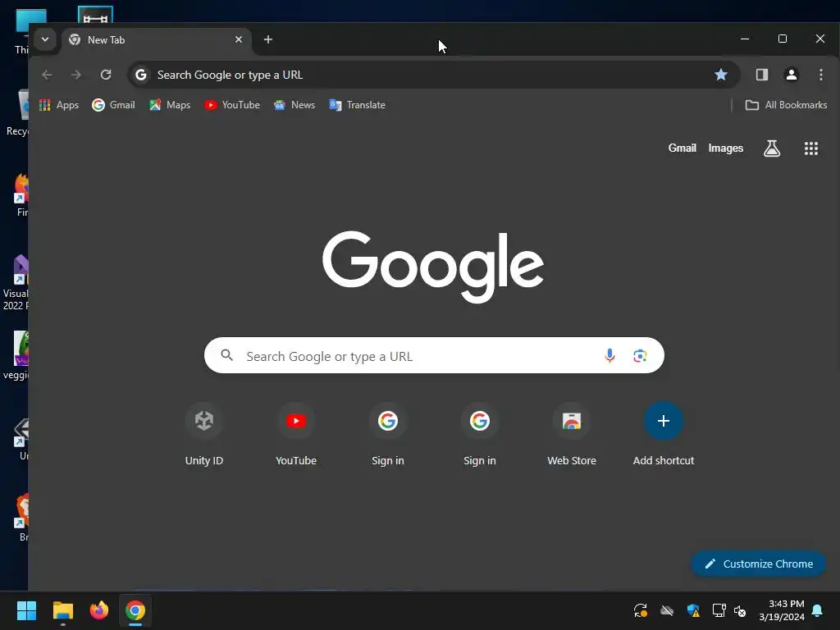
Task: Click the Gmail link on the page
Action: 682,148
